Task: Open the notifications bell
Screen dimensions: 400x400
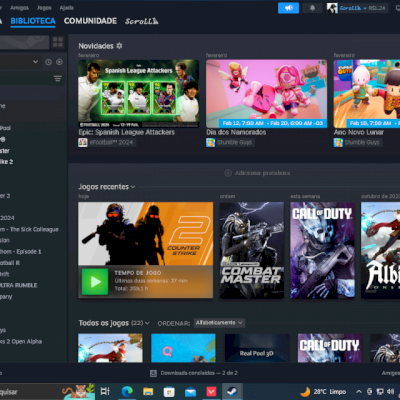Action: (312, 8)
